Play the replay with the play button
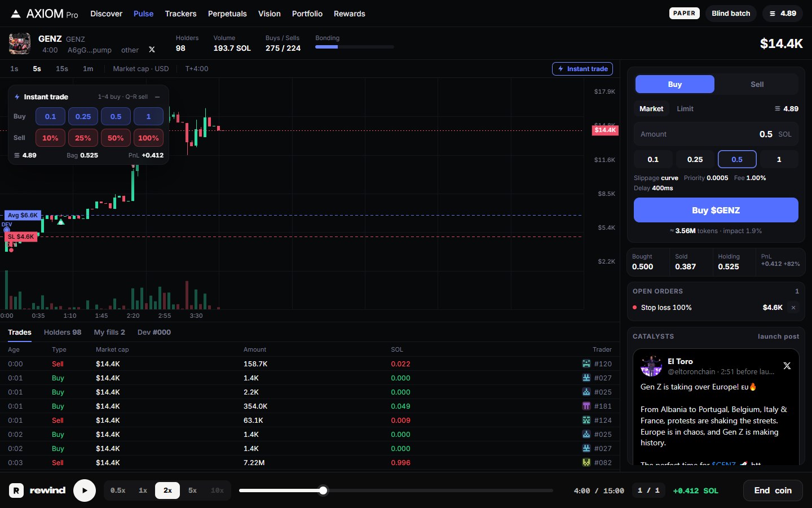Viewport: 812px width, 508px height. [x=85, y=491]
